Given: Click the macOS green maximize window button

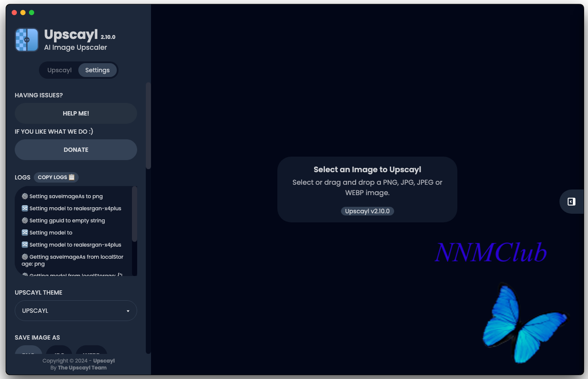Looking at the screenshot, I should [32, 13].
